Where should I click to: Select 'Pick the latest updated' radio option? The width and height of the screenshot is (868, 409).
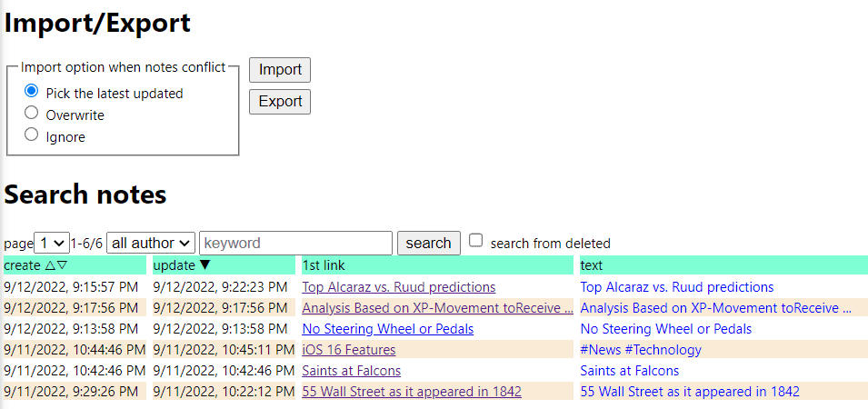pyautogui.click(x=32, y=92)
